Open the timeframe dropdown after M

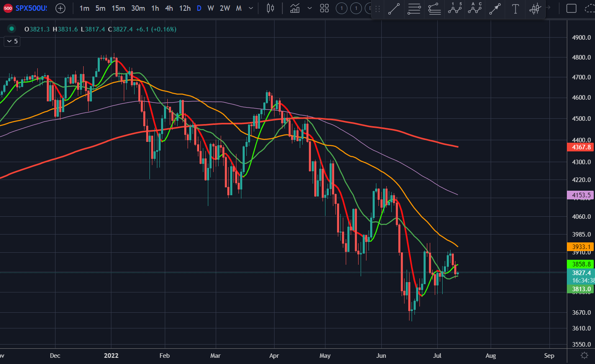coord(250,8)
